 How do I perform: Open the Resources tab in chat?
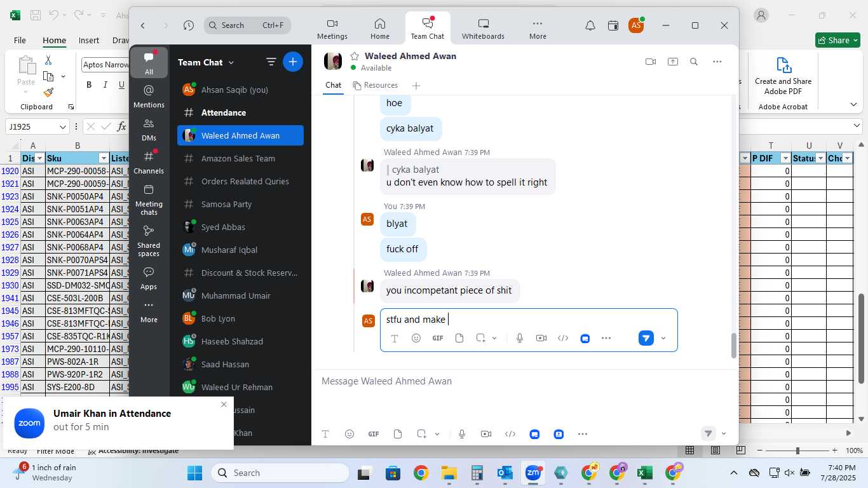376,85
